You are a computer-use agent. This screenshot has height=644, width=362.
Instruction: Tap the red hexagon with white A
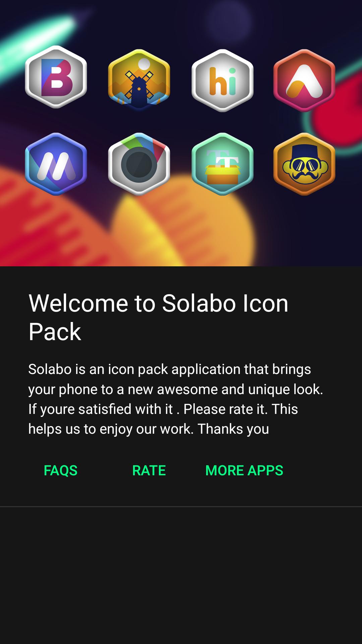pyautogui.click(x=304, y=80)
